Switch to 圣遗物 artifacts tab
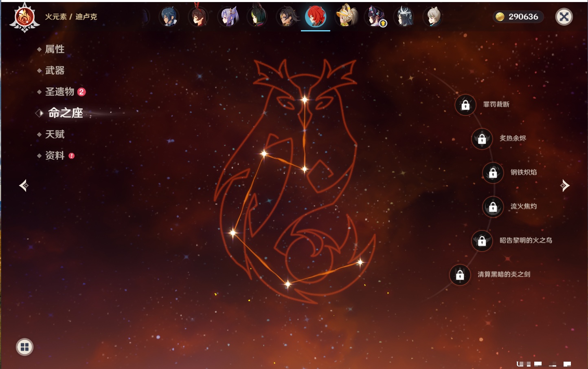 (x=59, y=92)
